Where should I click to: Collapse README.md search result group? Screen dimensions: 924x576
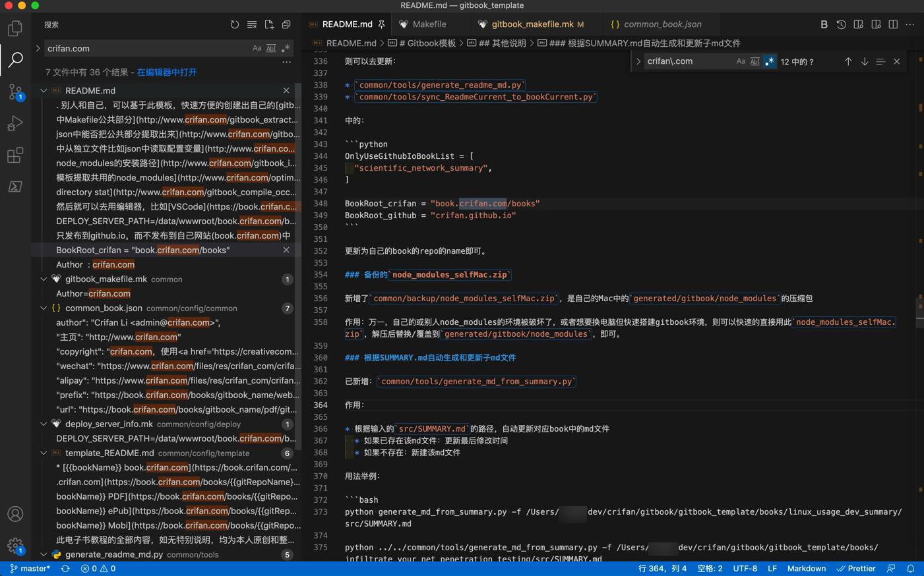(x=44, y=90)
